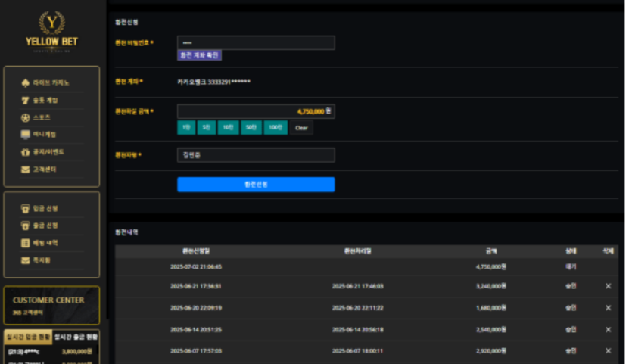This screenshot has width=632, height=364.
Task: Add 100만 to the withdrawal amount
Action: [276, 127]
